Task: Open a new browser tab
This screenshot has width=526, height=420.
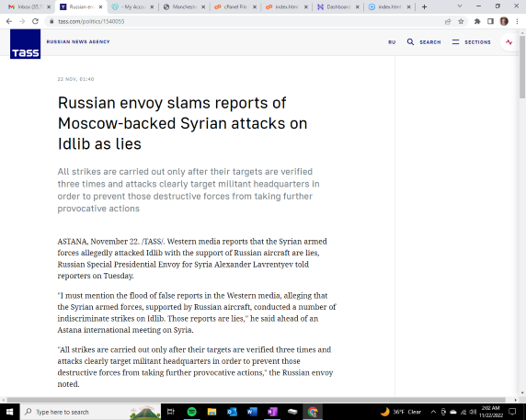Action: 424,6
